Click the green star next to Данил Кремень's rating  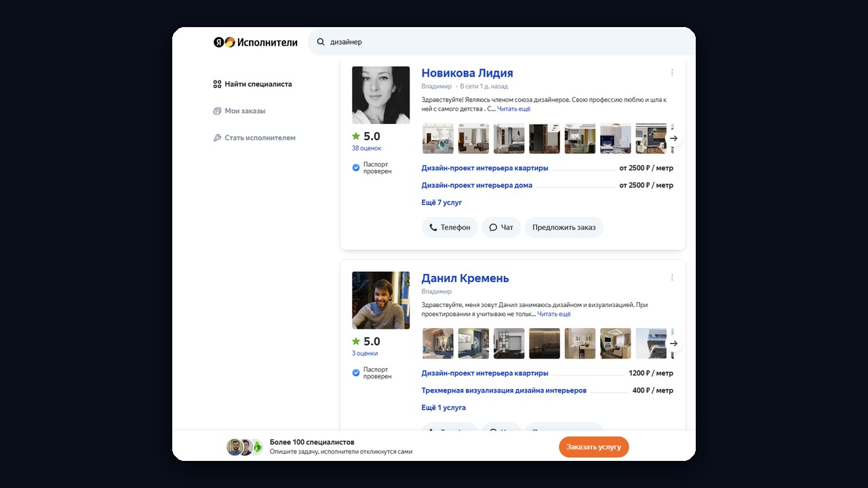(x=356, y=342)
